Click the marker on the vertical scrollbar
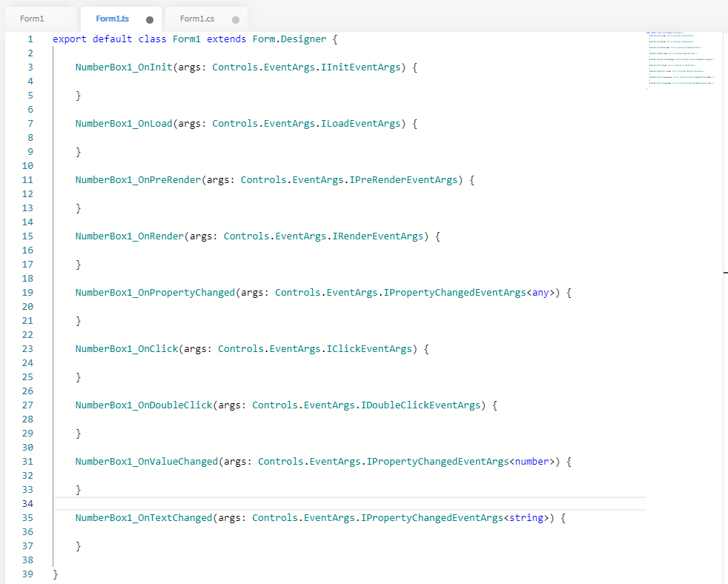 pyautogui.click(x=725, y=273)
